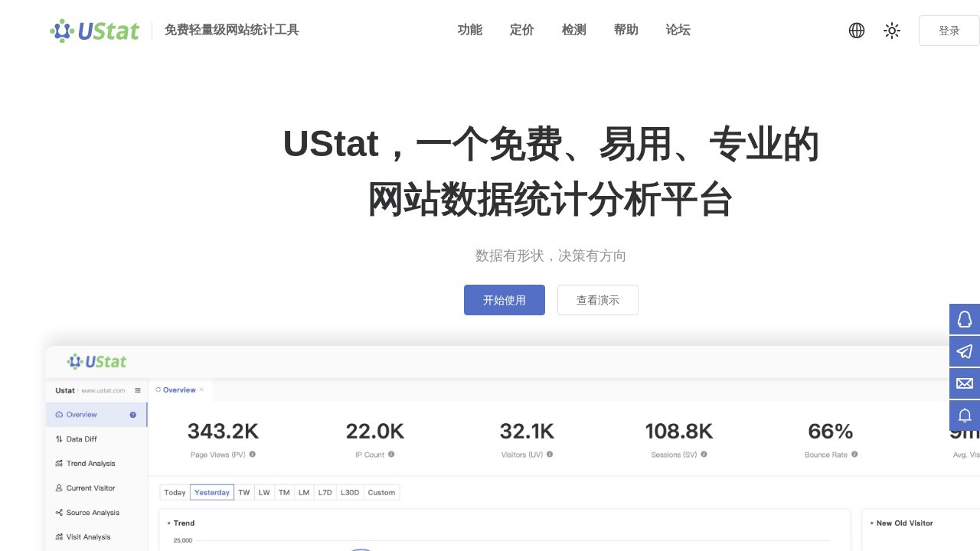The image size is (980, 551).
Task: Select the L30D date range
Action: [350, 492]
